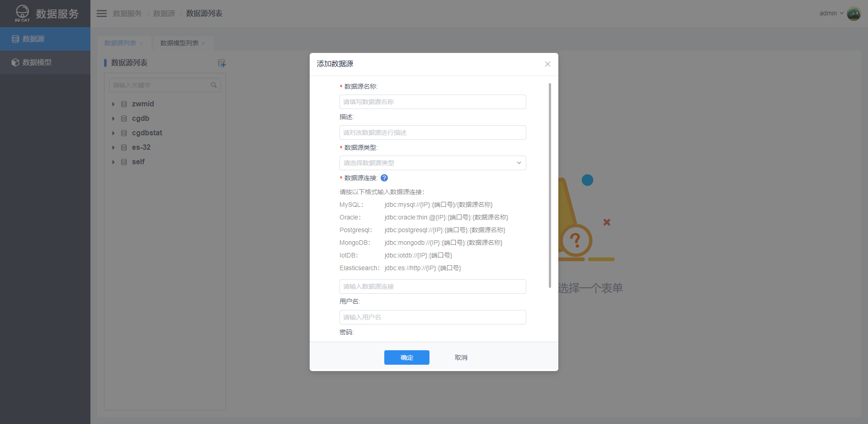Click the 数据服务 breadcrumb
The image size is (868, 424).
pyautogui.click(x=127, y=14)
